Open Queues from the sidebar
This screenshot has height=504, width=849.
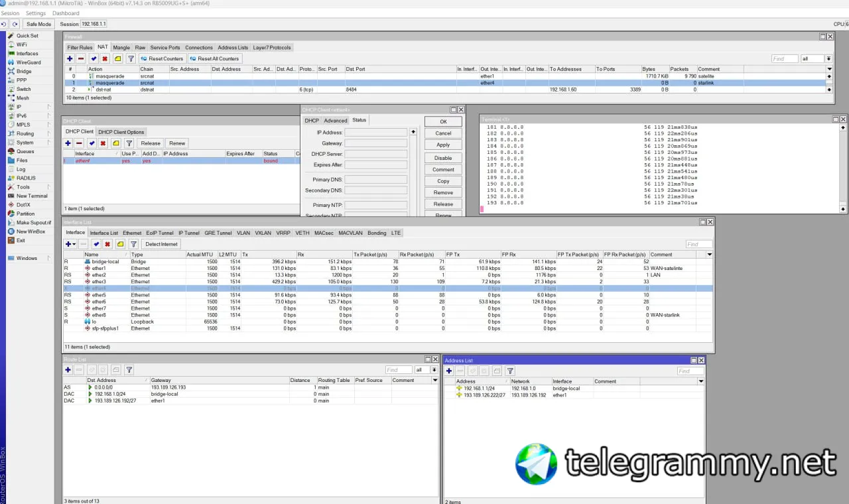click(25, 151)
